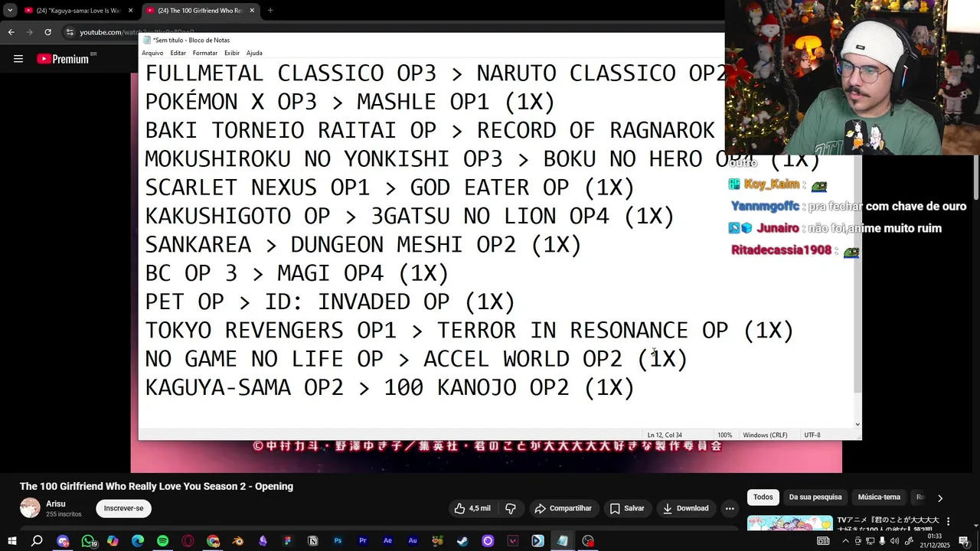Select the Música-tema chip
980x551 pixels.
tap(879, 497)
